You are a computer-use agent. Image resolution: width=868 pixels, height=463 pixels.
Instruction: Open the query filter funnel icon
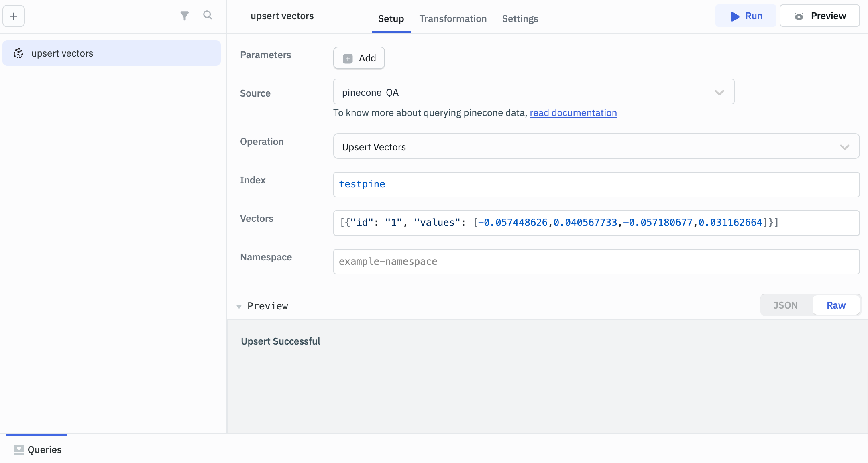(x=184, y=16)
